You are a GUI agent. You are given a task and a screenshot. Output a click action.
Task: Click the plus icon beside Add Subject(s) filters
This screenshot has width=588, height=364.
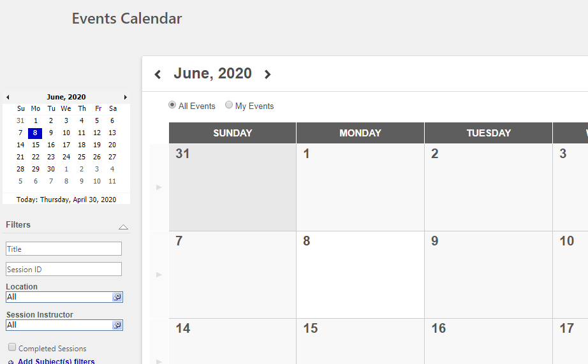11,362
